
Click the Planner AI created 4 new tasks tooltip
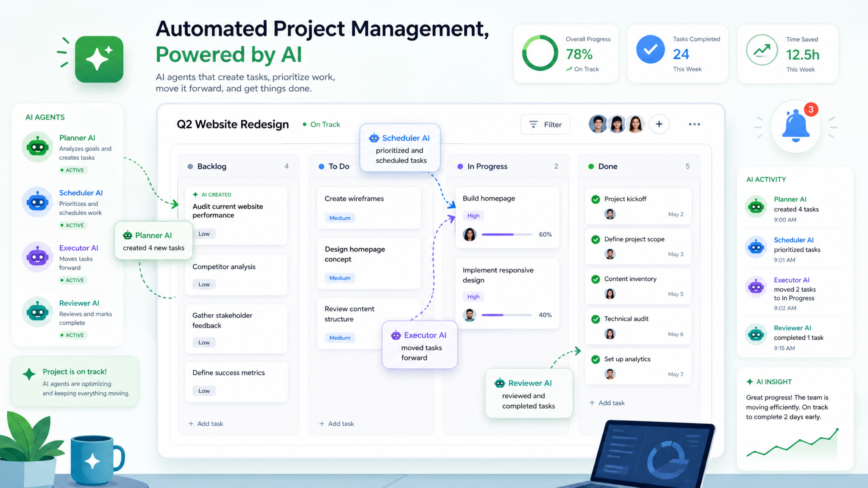[153, 241]
